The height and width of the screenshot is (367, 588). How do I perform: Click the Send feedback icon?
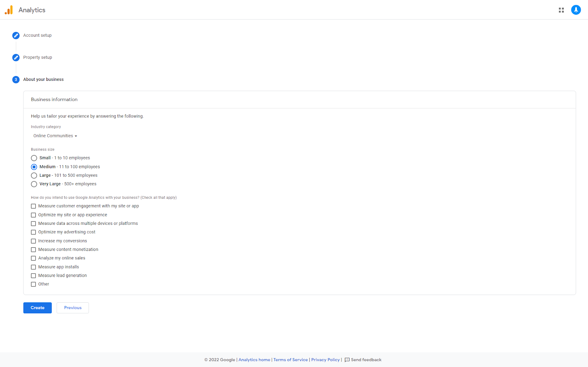(x=347, y=360)
